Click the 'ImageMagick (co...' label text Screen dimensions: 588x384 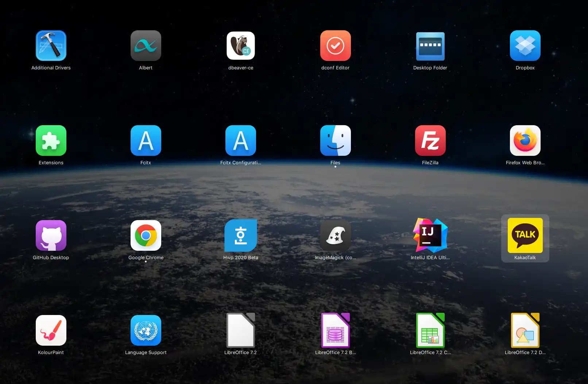coord(336,258)
